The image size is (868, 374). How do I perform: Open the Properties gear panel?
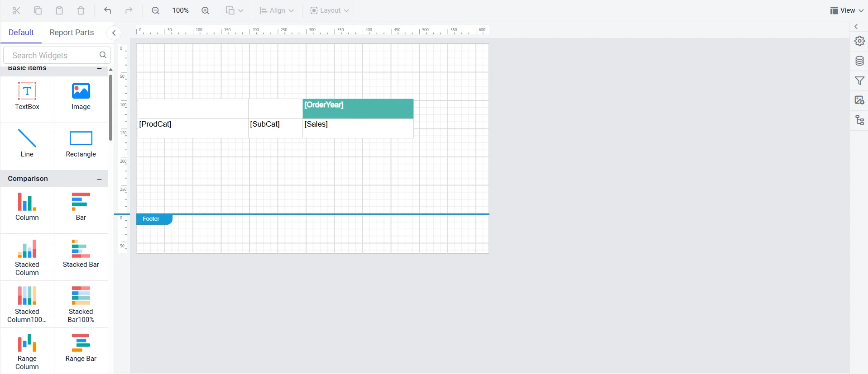pos(859,41)
